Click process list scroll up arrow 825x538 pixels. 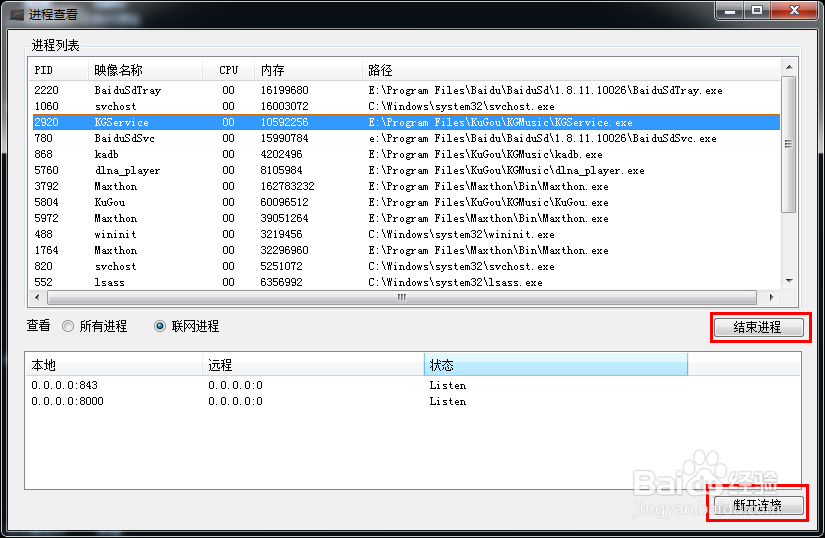pyautogui.click(x=789, y=67)
